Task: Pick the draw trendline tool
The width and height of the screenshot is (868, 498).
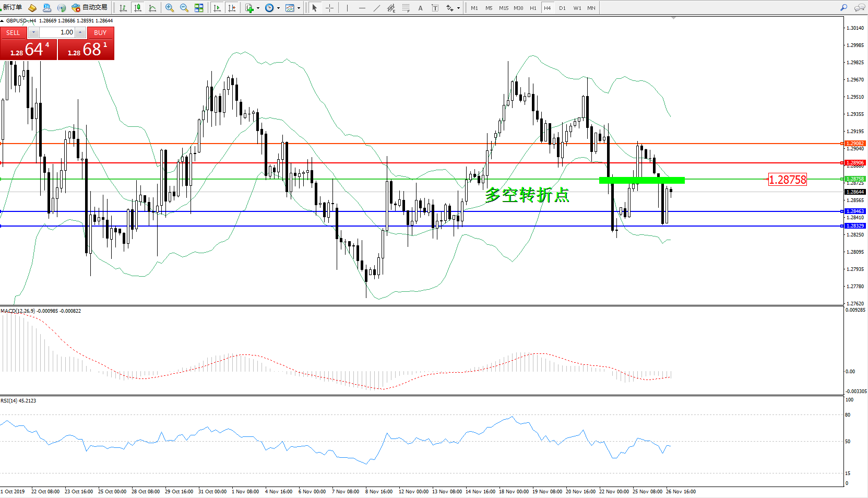Action: point(376,8)
